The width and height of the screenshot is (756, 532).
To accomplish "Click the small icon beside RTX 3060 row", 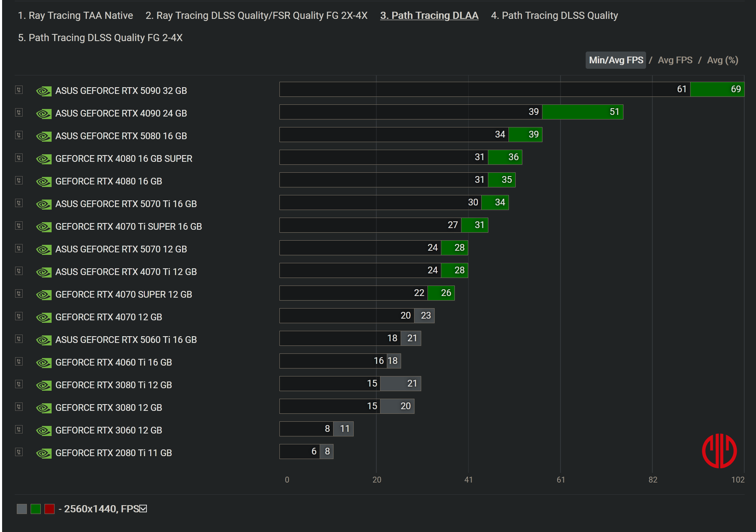I will [x=19, y=429].
